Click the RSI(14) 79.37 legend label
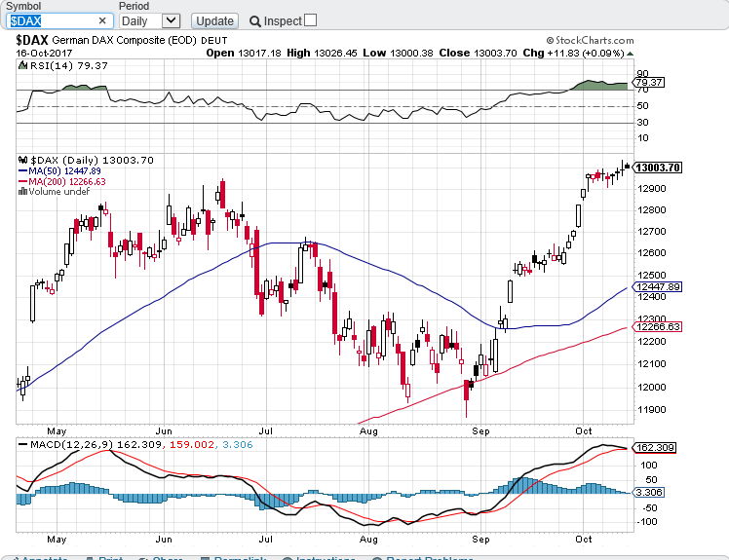 click(x=69, y=66)
